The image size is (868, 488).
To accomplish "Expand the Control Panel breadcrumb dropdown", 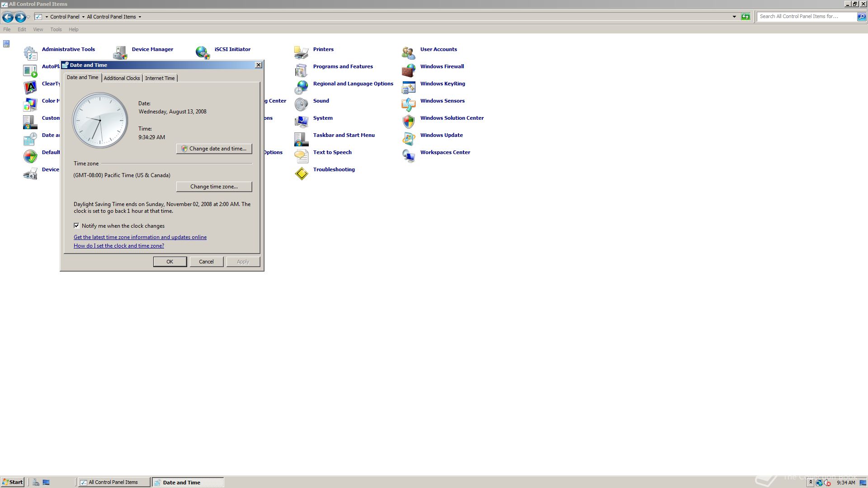I will (x=83, y=17).
